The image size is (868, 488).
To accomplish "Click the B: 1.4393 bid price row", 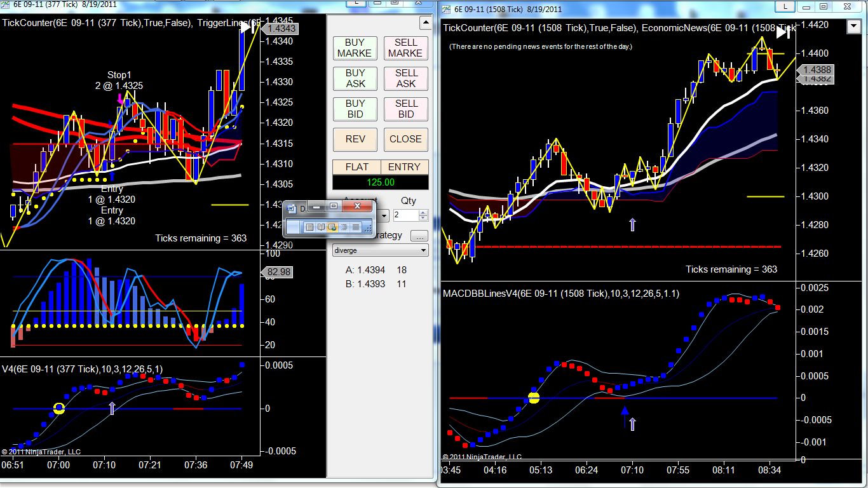I will (x=376, y=284).
